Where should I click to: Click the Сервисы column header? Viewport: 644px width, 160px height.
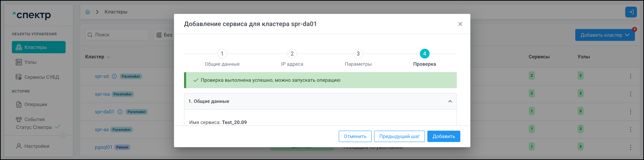(x=539, y=57)
